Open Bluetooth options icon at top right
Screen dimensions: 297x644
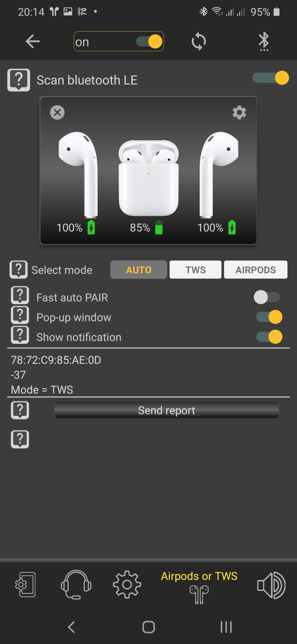264,42
